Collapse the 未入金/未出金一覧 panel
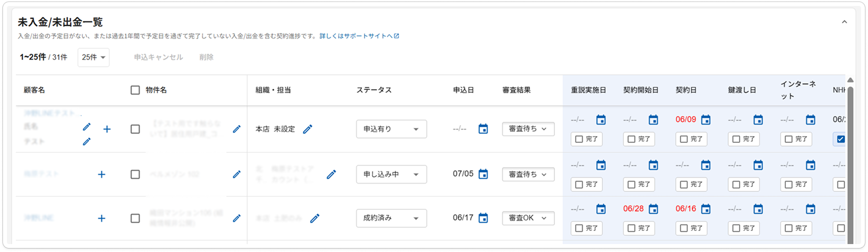This screenshot has height=252, width=868. click(x=844, y=22)
